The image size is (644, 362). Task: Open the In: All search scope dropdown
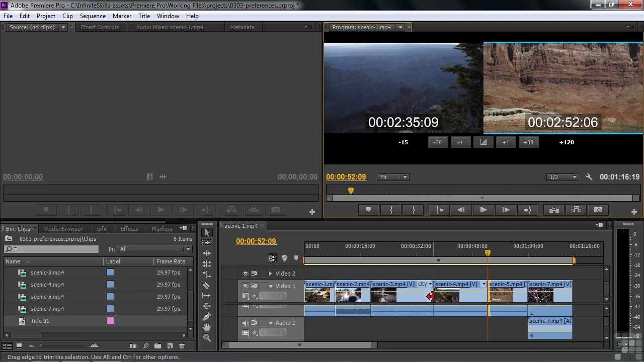pyautogui.click(x=155, y=249)
